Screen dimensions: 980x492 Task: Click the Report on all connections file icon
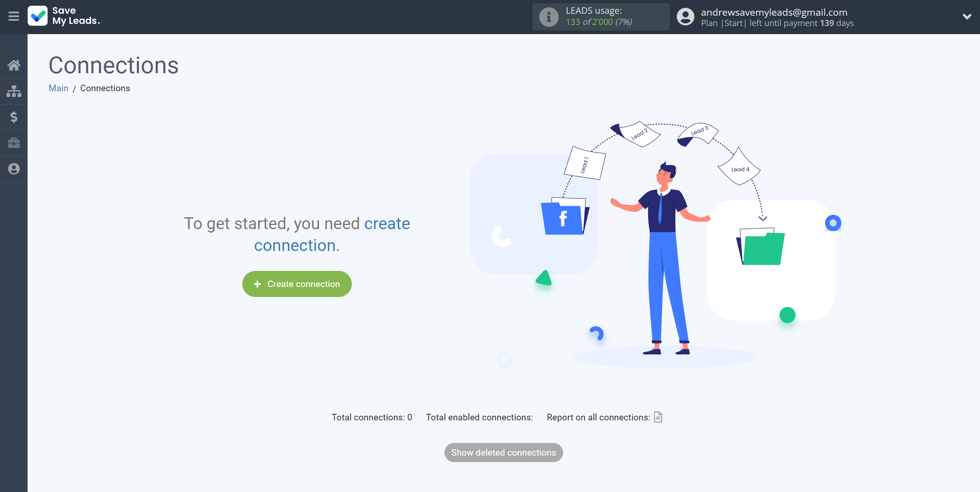pyautogui.click(x=657, y=417)
